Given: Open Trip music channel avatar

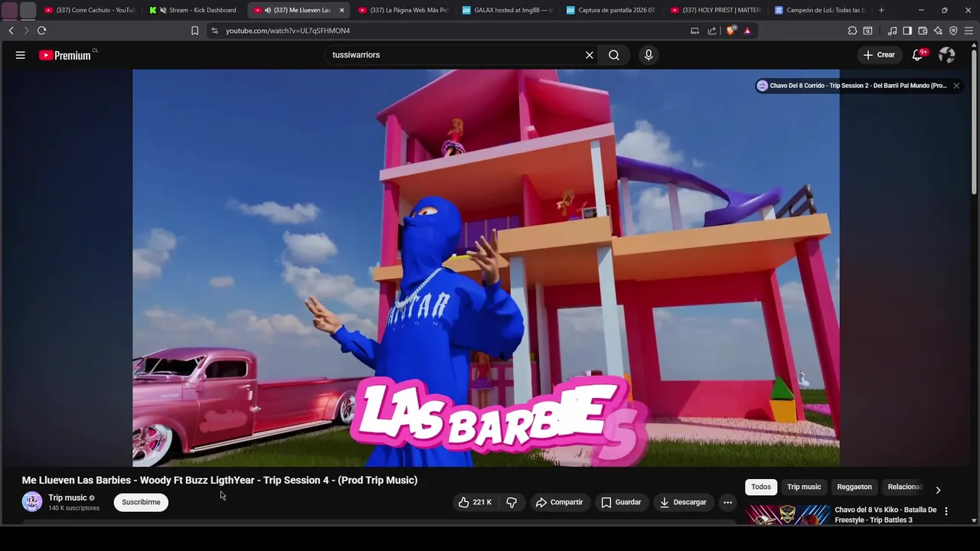Looking at the screenshot, I should pos(32,502).
